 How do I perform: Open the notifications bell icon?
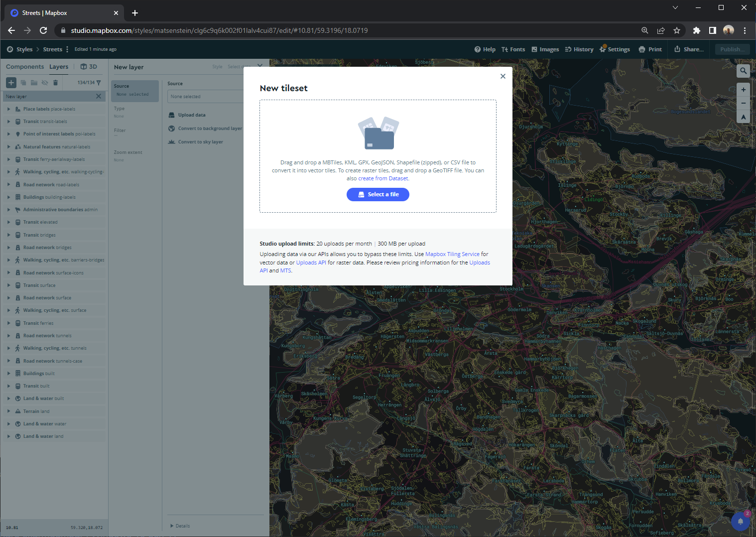tap(741, 521)
